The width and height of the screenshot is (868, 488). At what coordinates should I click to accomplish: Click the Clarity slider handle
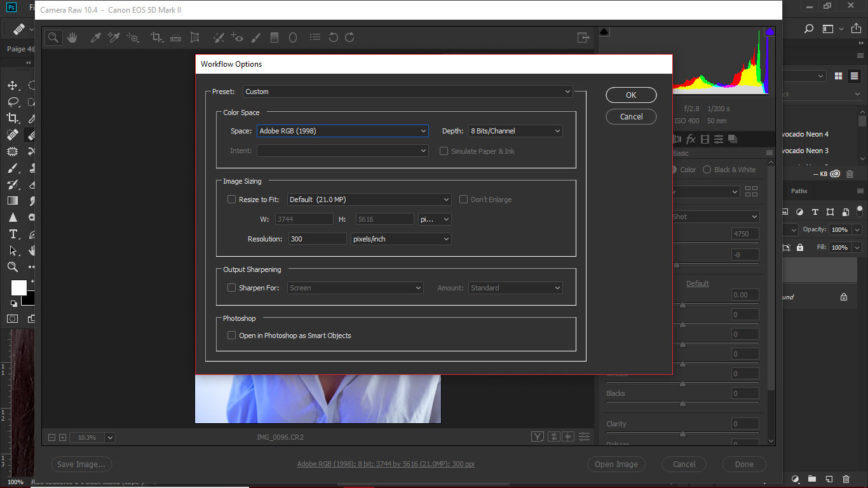tap(682, 433)
